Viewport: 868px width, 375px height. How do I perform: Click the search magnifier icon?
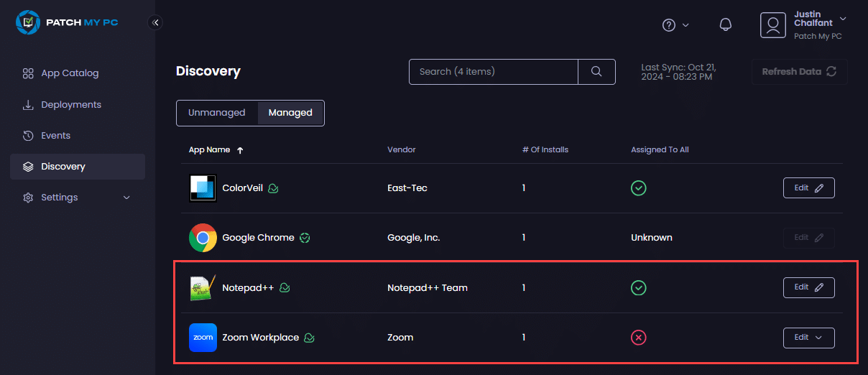click(596, 72)
